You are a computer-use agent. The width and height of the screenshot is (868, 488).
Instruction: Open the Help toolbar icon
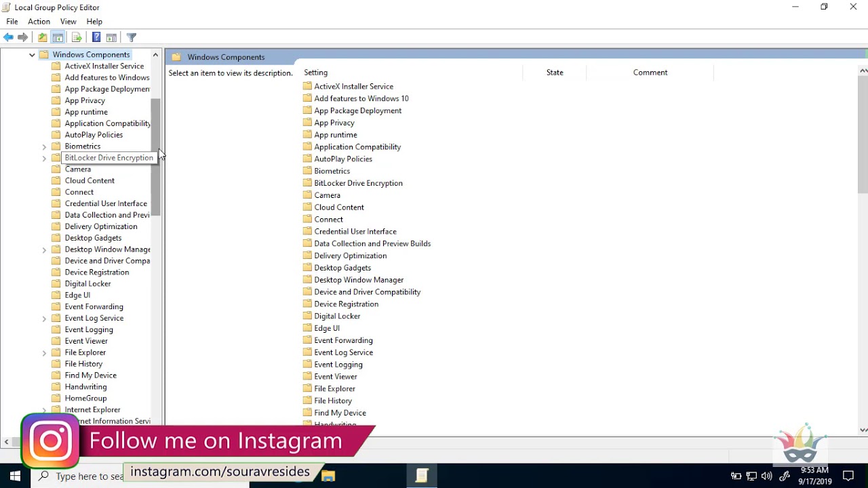96,37
